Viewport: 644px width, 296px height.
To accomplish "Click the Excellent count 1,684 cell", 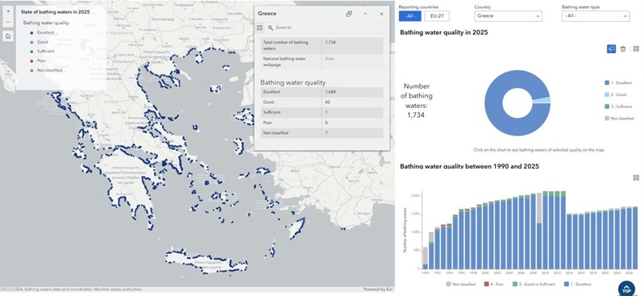I will coord(353,92).
